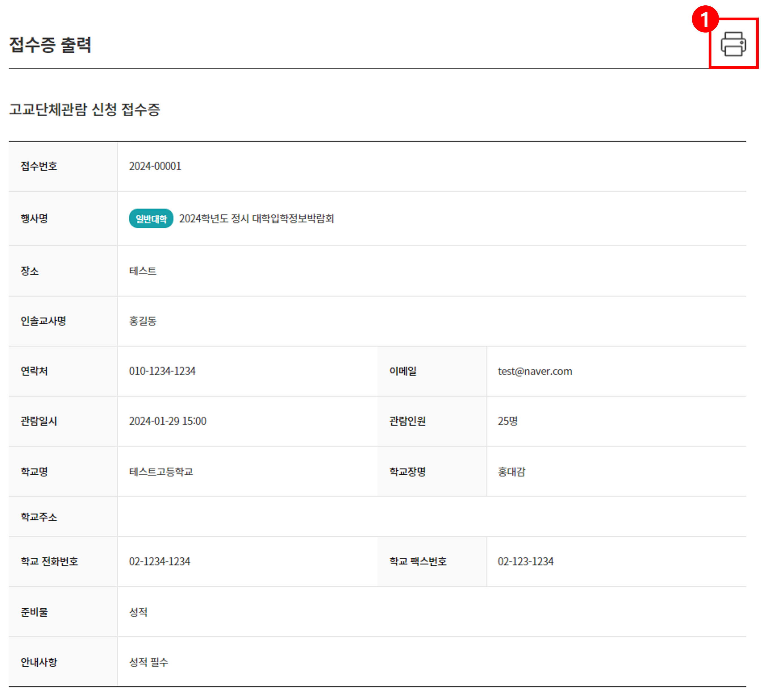Screen dimensions: 772x700
Task: Click the 학교 전화번호 label
Action: click(50, 561)
